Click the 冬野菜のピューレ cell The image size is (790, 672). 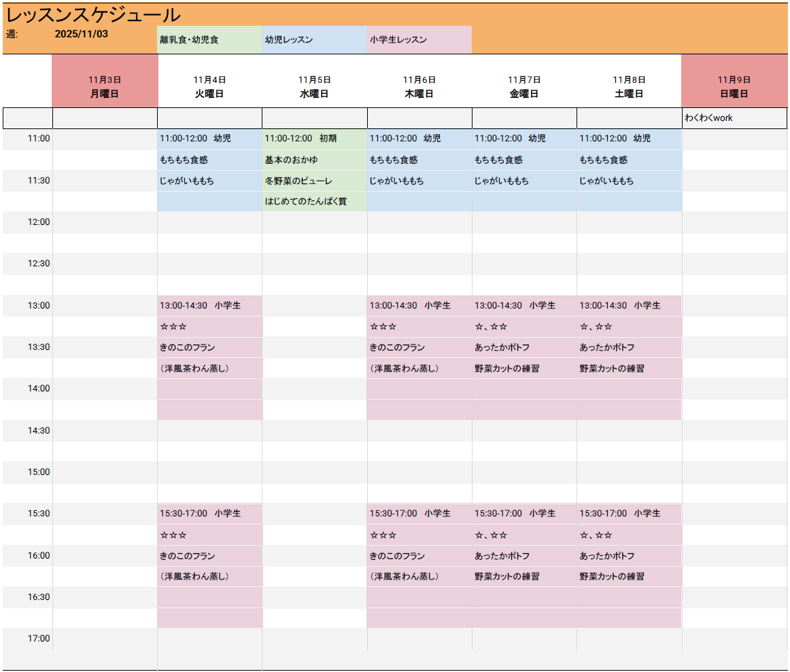[x=314, y=181]
